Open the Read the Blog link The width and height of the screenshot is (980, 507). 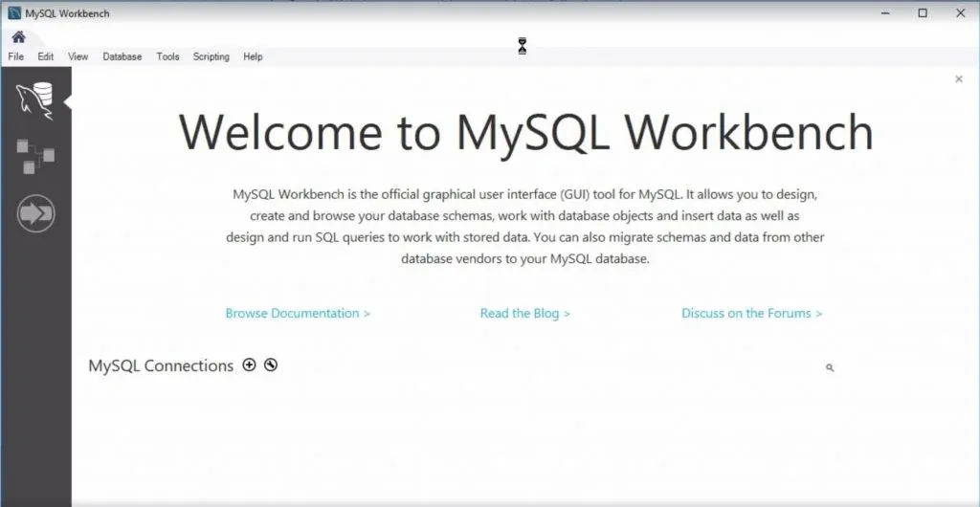click(x=524, y=313)
